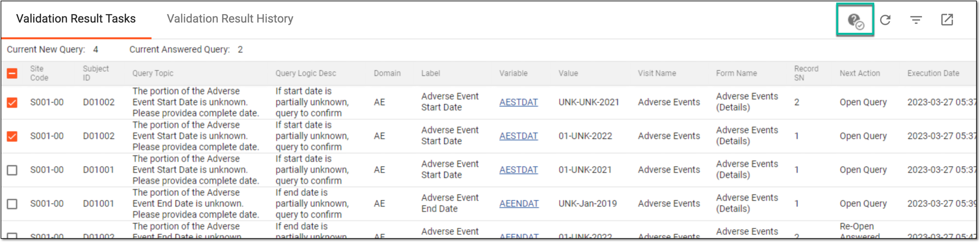Click the Adverse Event End Date label for UNK-Jan-2019
Image resolution: width=980 pixels, height=242 pixels.
pos(450,203)
